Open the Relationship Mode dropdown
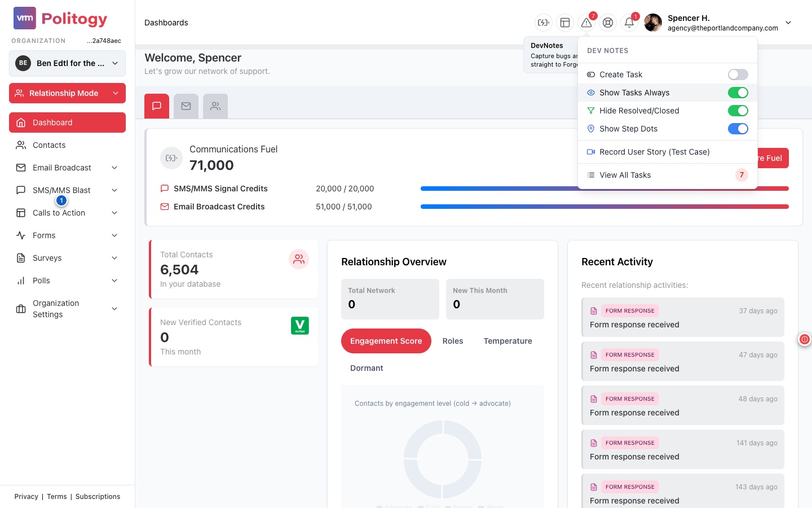This screenshot has height=508, width=812. [67, 93]
